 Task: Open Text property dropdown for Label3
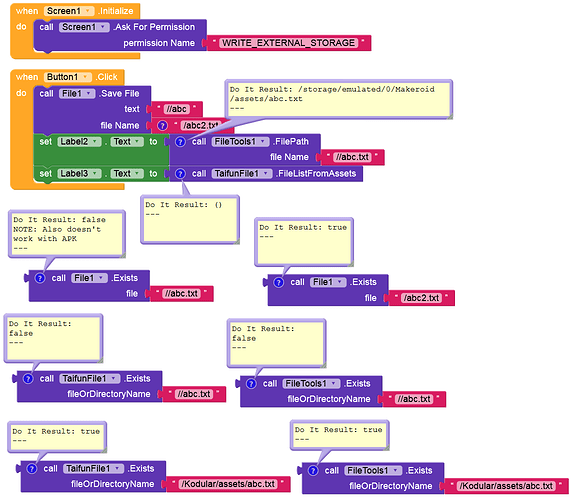(x=127, y=174)
